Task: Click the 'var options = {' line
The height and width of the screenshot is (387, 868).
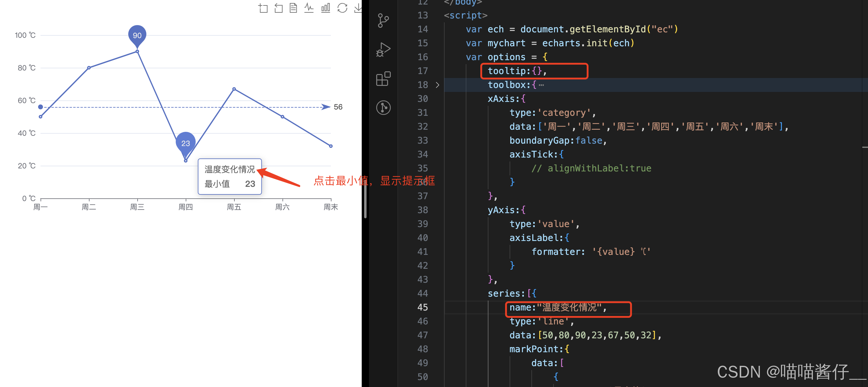Action: 507,57
